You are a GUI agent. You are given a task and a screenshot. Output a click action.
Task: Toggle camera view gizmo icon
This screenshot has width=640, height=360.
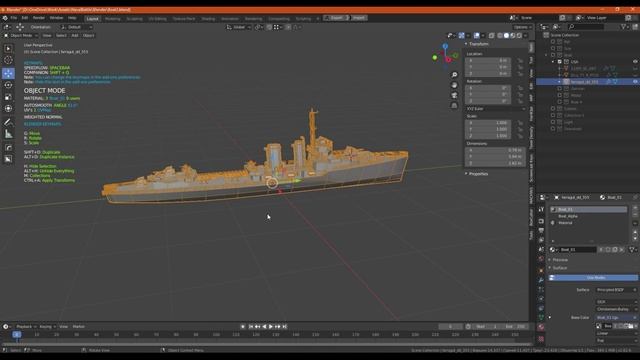coord(454,95)
